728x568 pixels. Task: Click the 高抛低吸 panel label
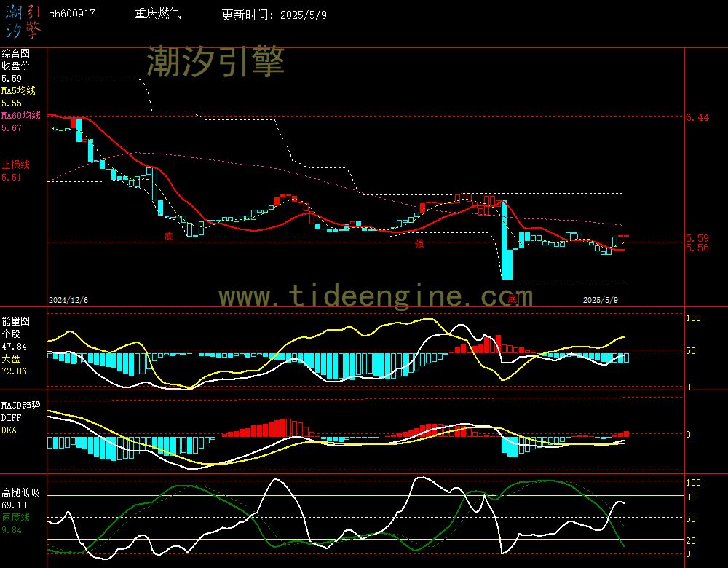click(x=20, y=492)
